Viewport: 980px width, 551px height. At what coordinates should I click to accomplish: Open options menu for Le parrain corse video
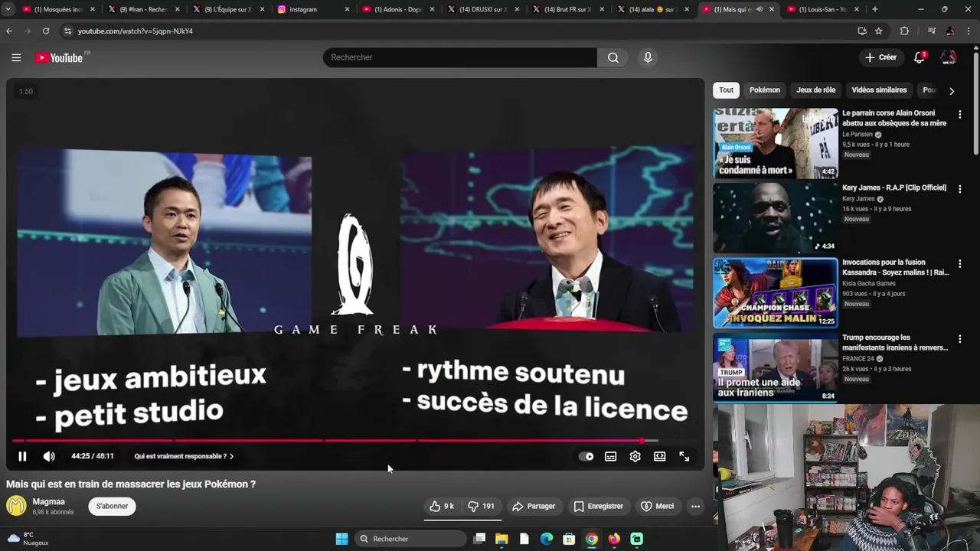pyautogui.click(x=959, y=114)
